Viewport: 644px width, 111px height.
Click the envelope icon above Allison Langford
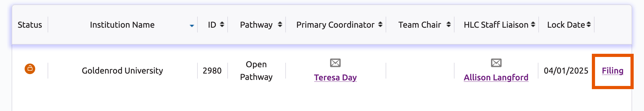(496, 63)
